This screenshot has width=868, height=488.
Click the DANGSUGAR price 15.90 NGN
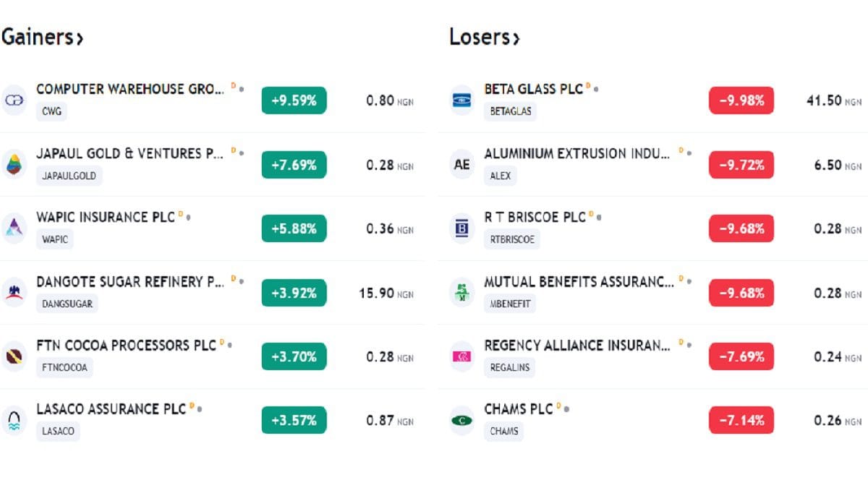386,294
